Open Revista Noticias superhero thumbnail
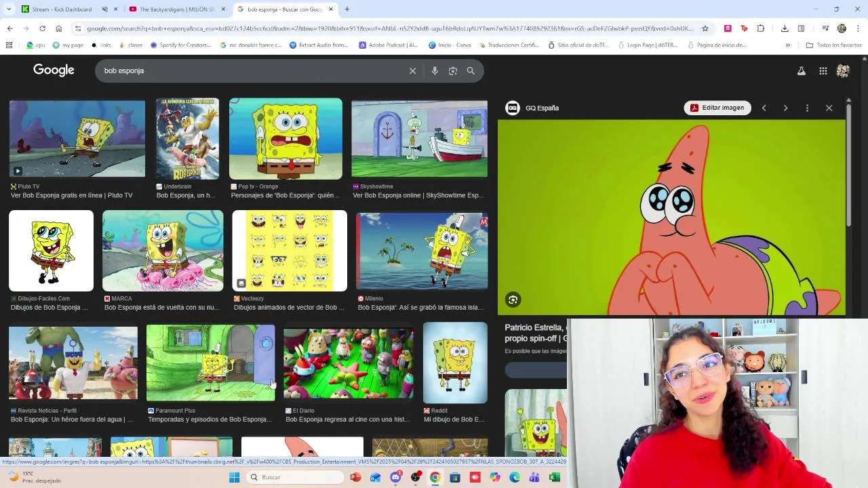The image size is (868, 488). pos(73,363)
